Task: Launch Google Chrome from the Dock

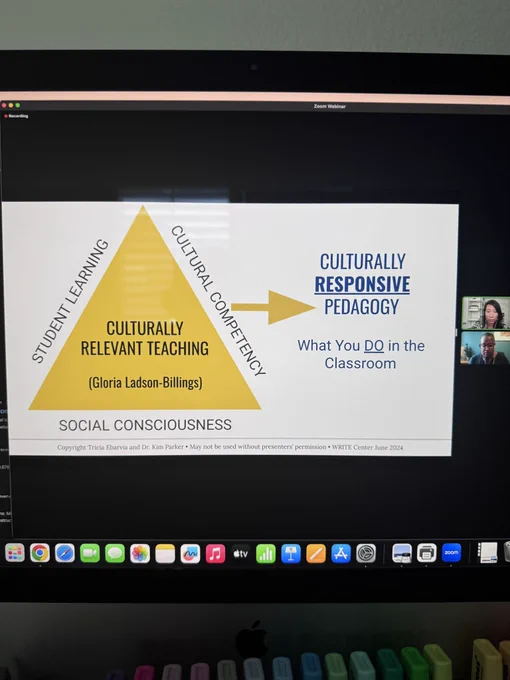Action: pos(40,553)
